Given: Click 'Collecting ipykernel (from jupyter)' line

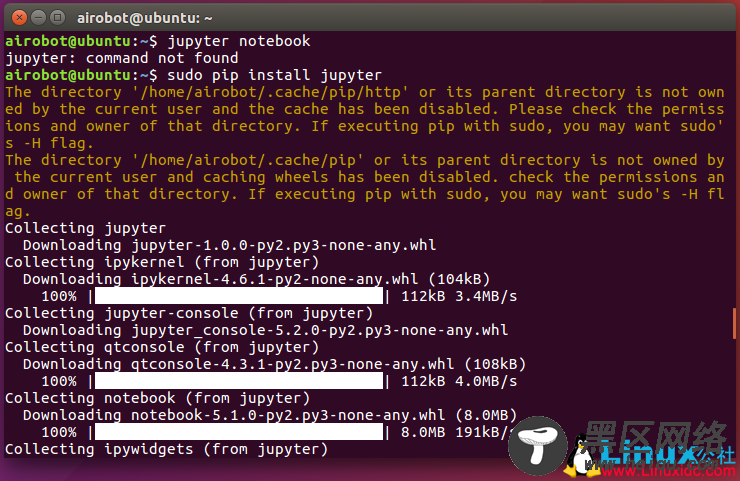Looking at the screenshot, I should [x=162, y=262].
